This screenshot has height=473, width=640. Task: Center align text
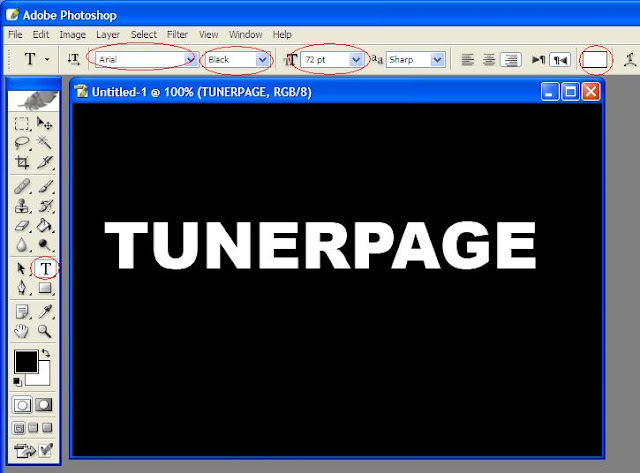click(489, 60)
